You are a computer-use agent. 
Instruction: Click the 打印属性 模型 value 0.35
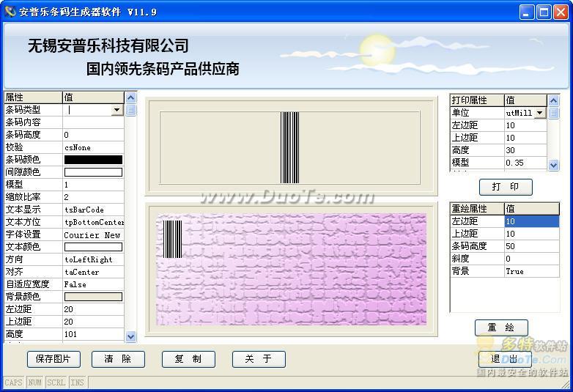pyautogui.click(x=525, y=163)
